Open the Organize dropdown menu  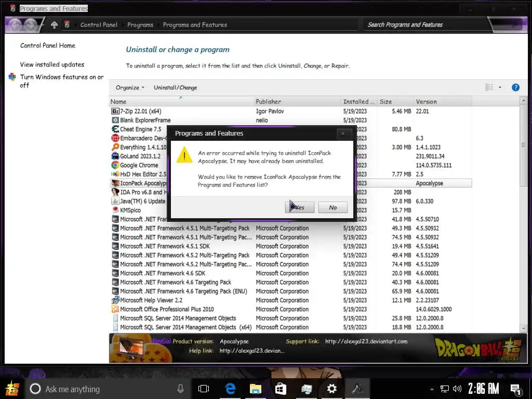pos(130,87)
